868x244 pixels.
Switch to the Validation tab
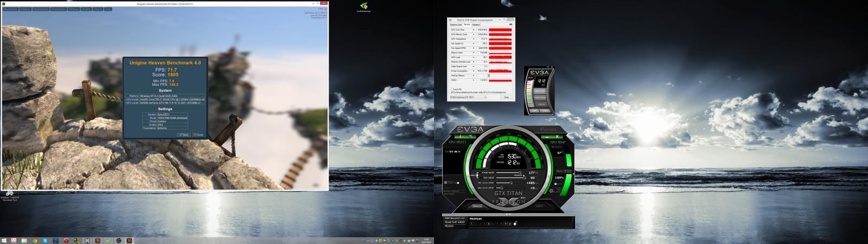click(476, 25)
